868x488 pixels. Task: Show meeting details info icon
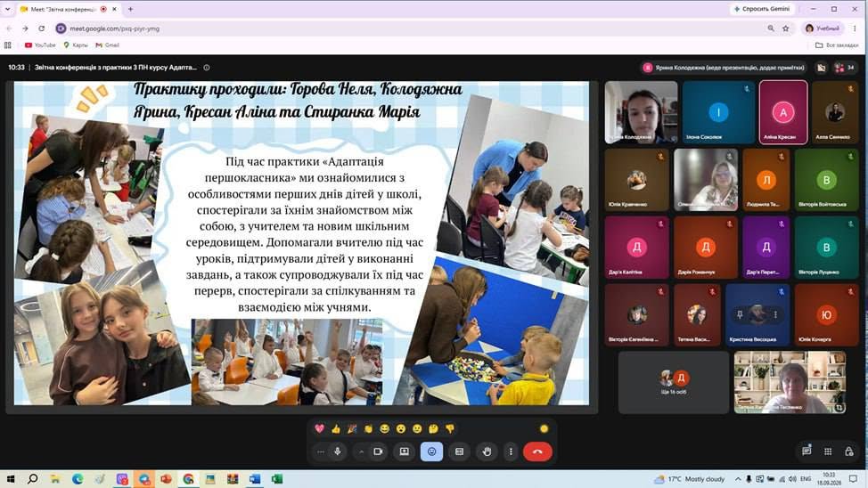tap(207, 68)
